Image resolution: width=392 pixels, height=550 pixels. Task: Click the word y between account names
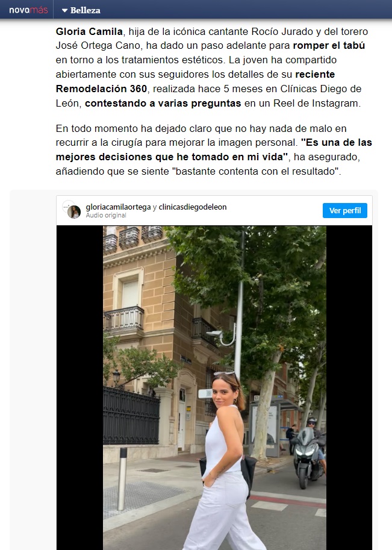coord(155,207)
